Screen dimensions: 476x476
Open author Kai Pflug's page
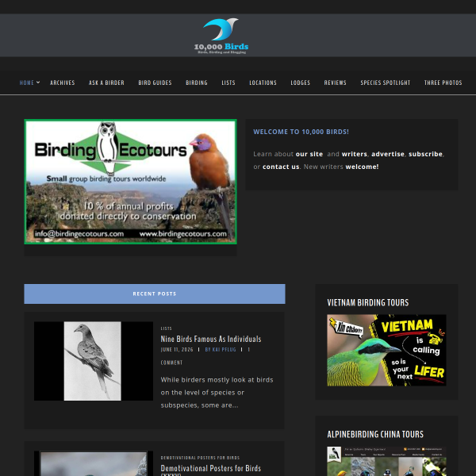[221, 350]
